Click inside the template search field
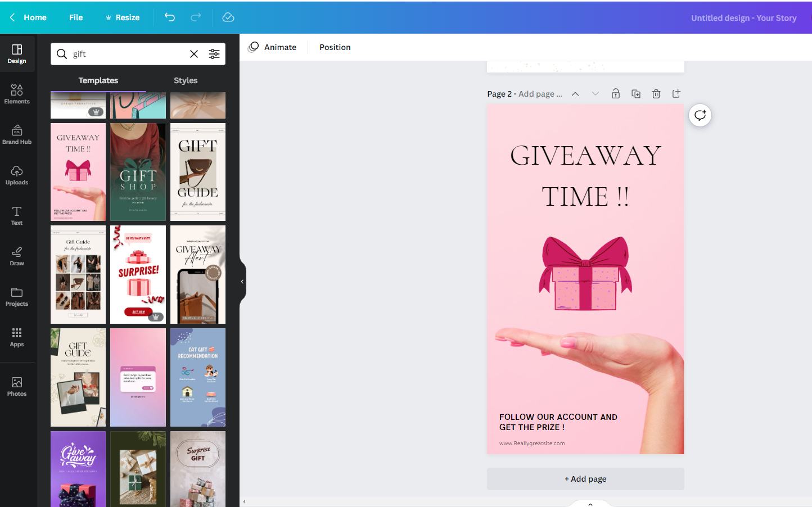This screenshot has height=507, width=812. click(128, 54)
